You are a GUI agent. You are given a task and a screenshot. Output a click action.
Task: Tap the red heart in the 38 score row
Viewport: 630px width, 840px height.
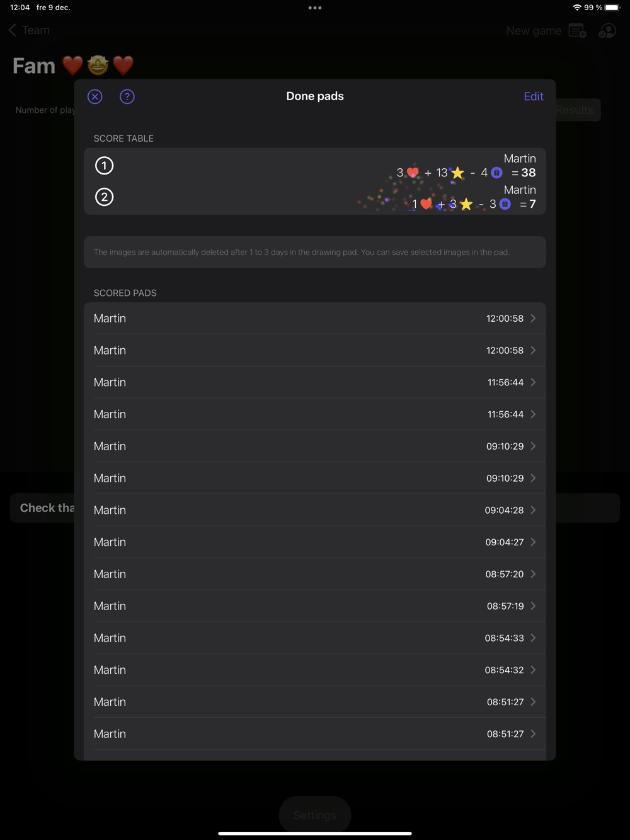click(413, 173)
